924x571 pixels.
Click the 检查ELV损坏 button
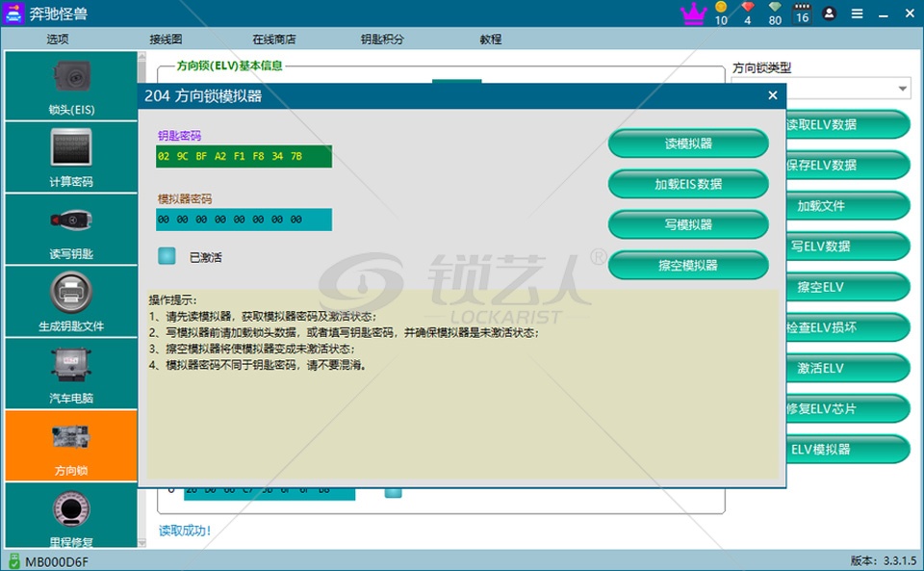click(x=848, y=327)
